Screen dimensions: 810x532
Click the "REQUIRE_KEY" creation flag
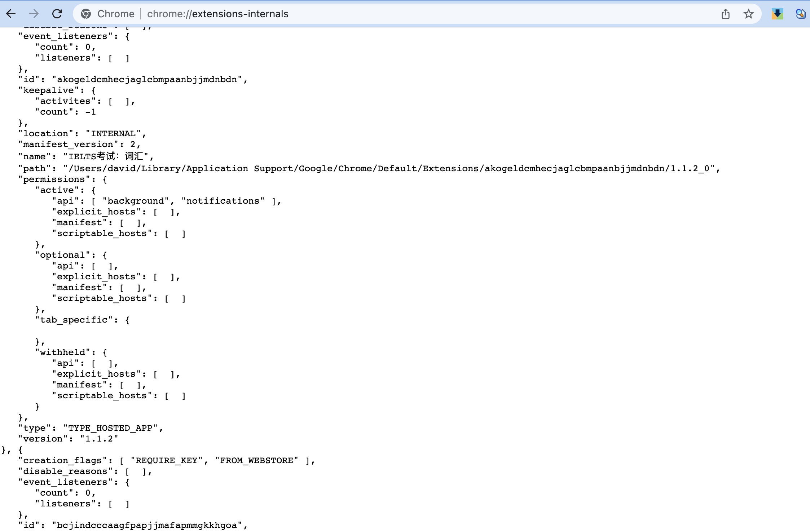coord(167,460)
